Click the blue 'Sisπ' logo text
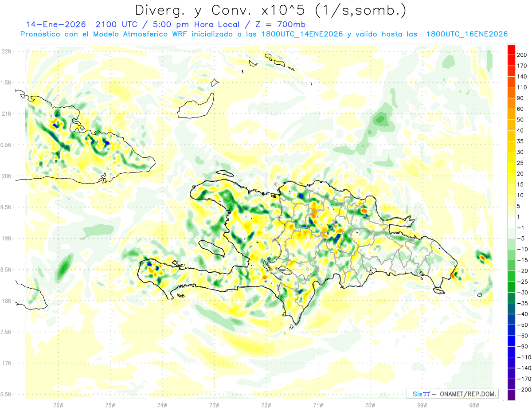Viewport: 532px width, 411px height. [421, 394]
